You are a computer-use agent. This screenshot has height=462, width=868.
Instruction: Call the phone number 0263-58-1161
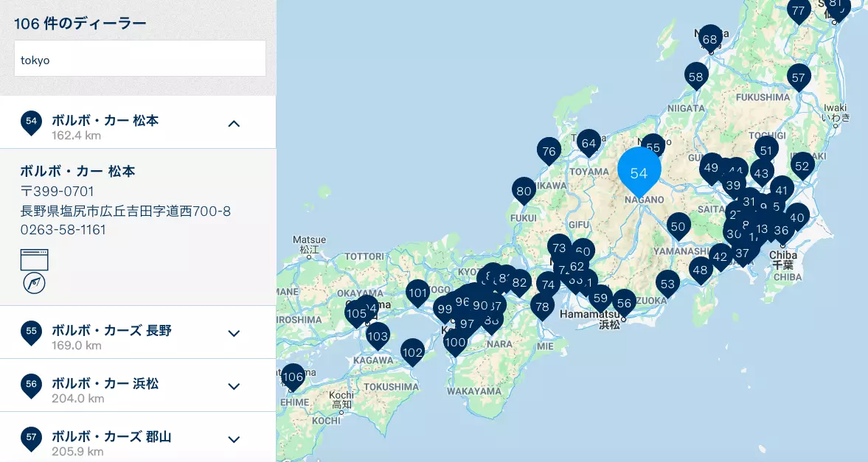tap(63, 230)
